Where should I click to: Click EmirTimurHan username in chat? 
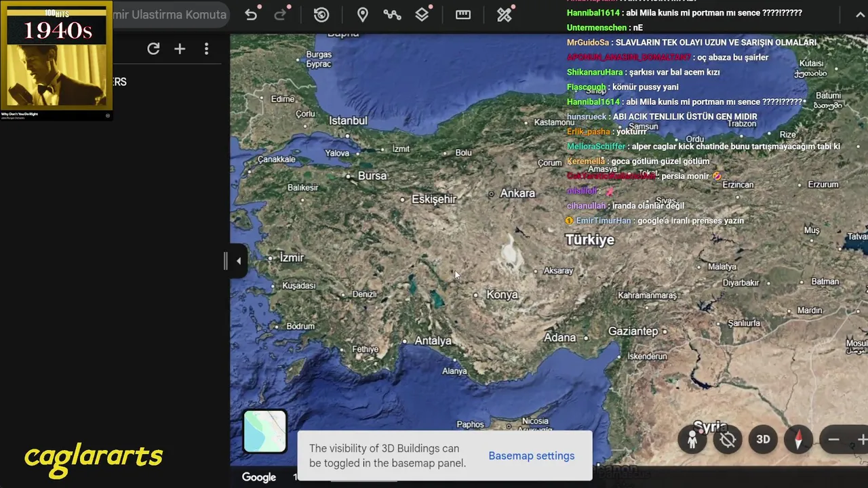click(x=604, y=221)
